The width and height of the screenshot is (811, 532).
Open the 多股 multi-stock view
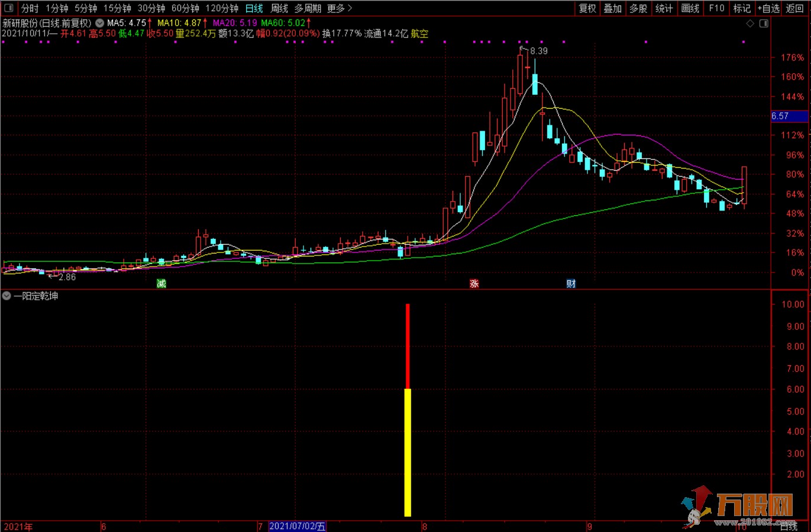638,8
